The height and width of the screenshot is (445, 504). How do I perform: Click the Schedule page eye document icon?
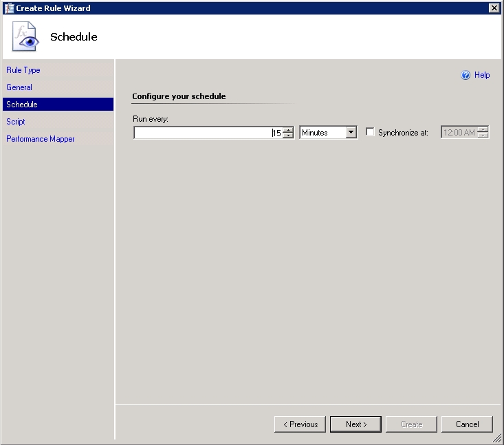pos(25,36)
